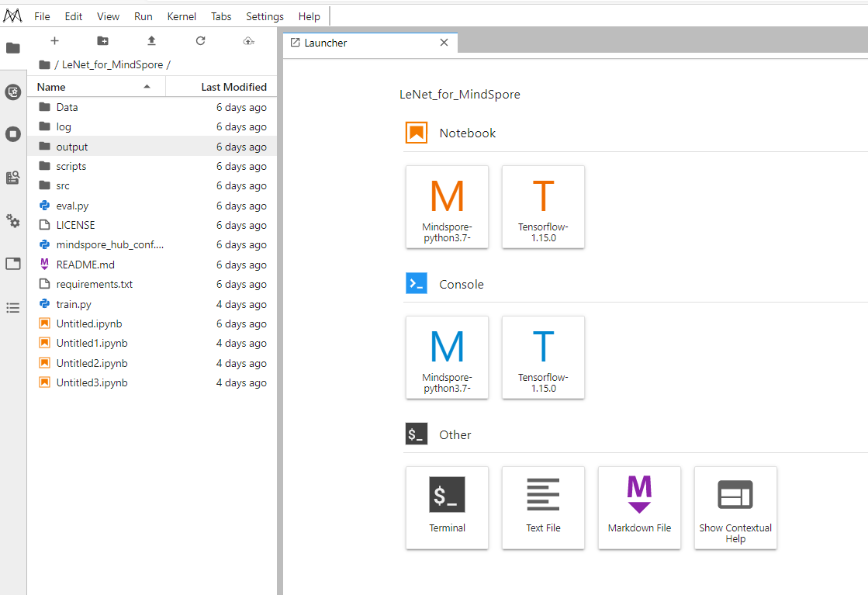Viewport: 868px width, 595px height.
Task: Close the Launcher tab
Action: pyautogui.click(x=444, y=43)
